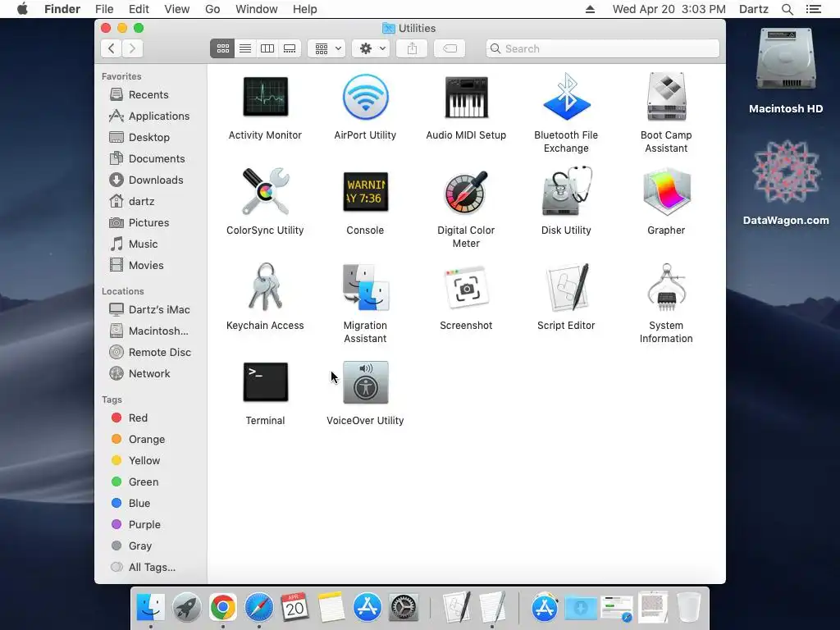
Task: Open Network in sidebar
Action: point(151,374)
